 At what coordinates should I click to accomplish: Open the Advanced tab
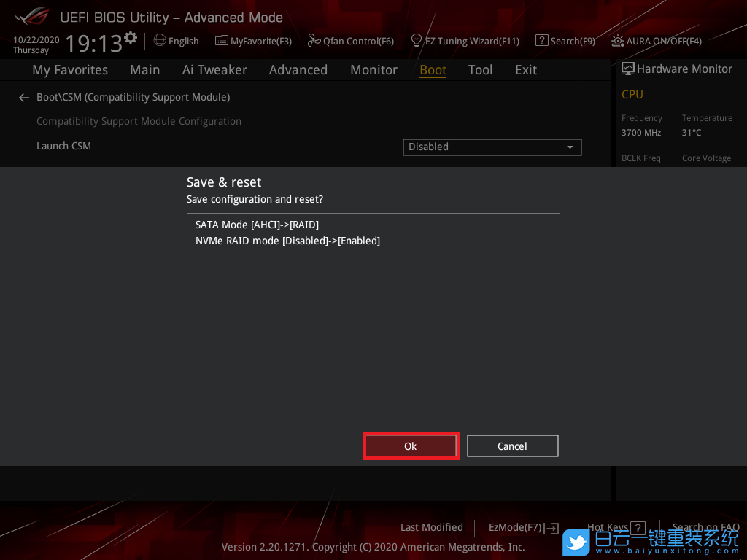point(298,70)
